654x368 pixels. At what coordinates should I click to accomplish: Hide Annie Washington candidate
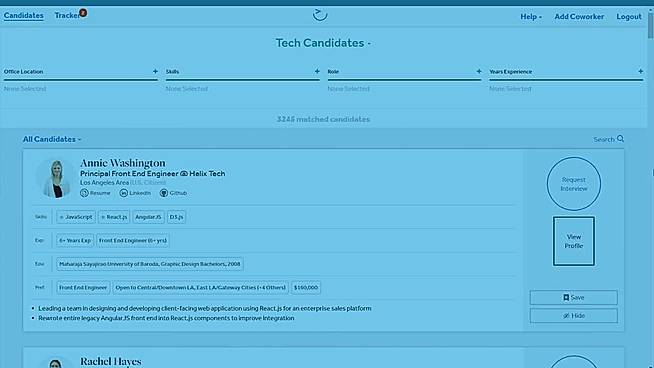click(x=574, y=316)
